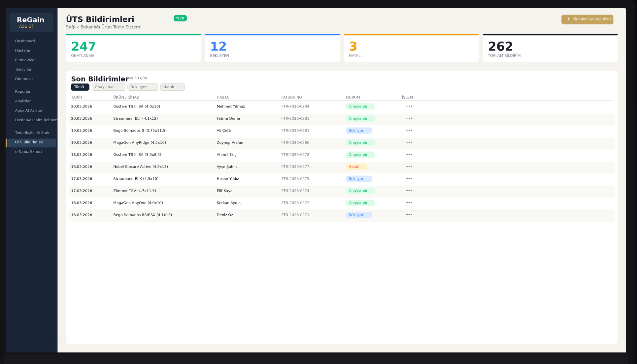Open three-dot menu for Fatma Demir row
This screenshot has height=364, width=637.
point(409,118)
